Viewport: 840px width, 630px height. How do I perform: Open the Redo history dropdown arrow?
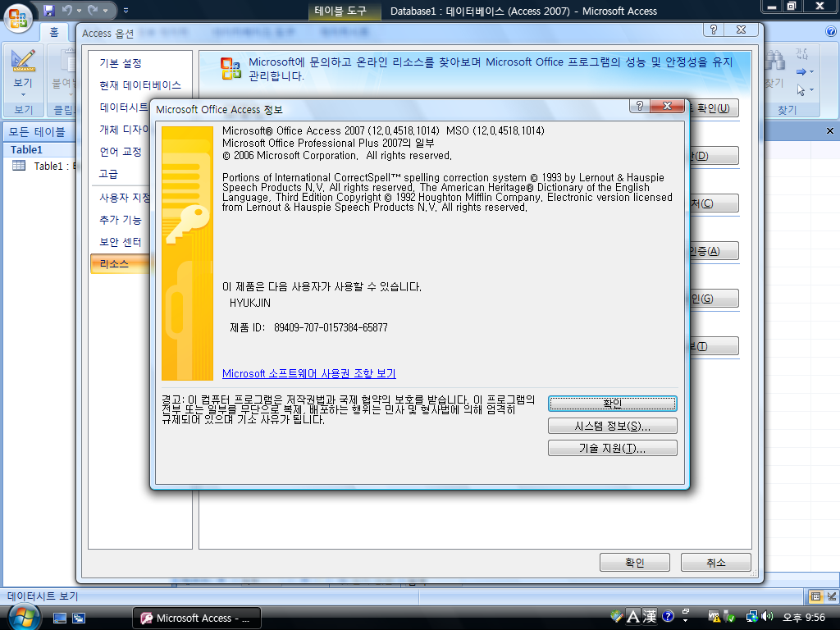click(x=106, y=10)
